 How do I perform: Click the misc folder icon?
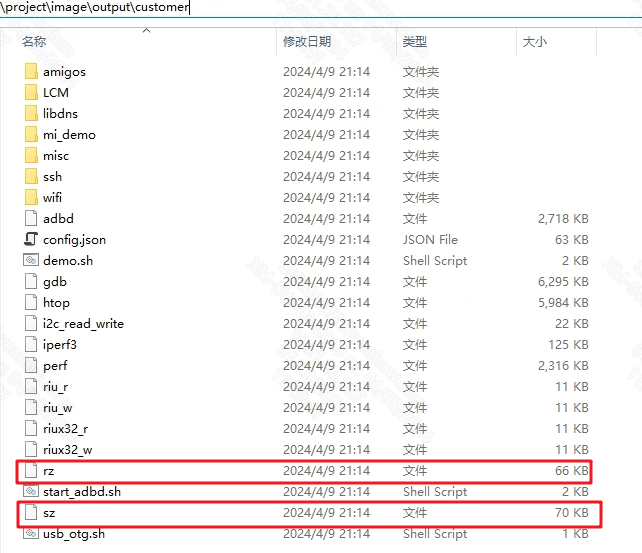31,155
